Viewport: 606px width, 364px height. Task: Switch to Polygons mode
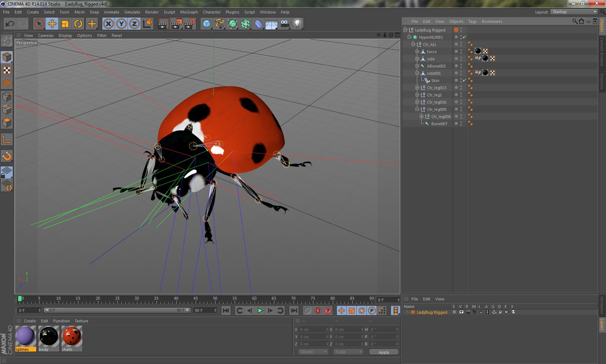pos(7,123)
